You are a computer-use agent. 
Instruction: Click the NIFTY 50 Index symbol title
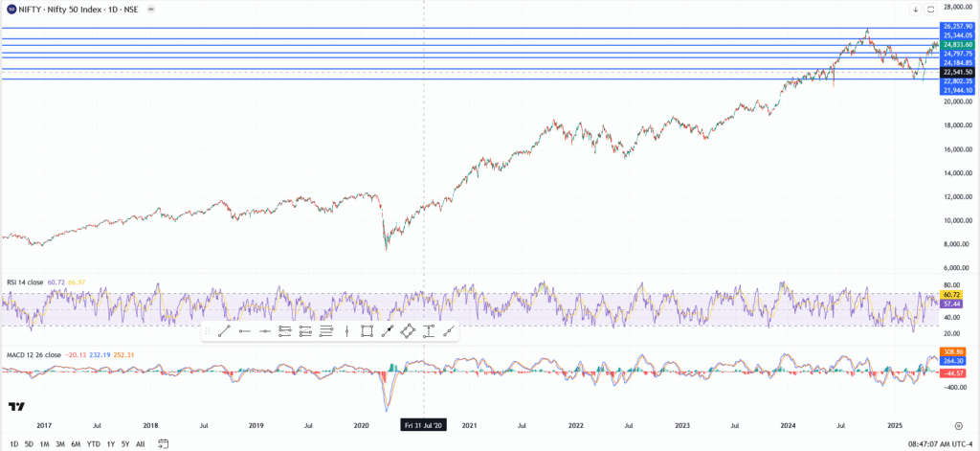(67, 8)
